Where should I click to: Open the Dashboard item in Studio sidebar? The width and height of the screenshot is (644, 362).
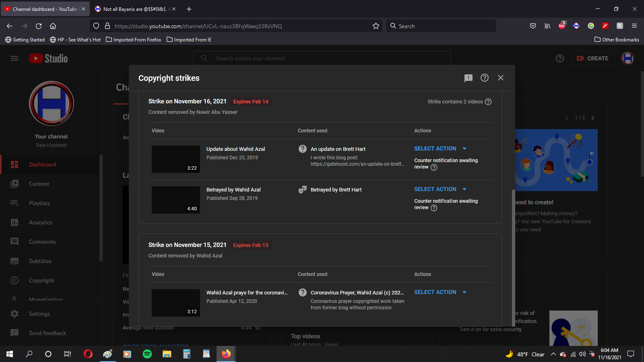click(x=42, y=165)
